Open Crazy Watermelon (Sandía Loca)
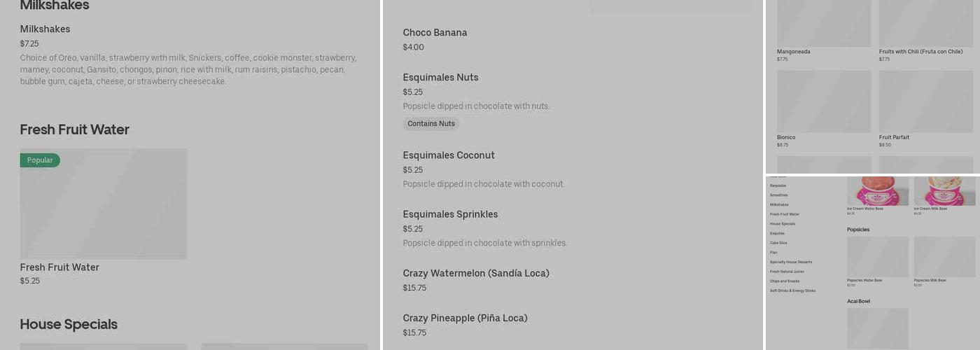The height and width of the screenshot is (350, 980). point(476,273)
